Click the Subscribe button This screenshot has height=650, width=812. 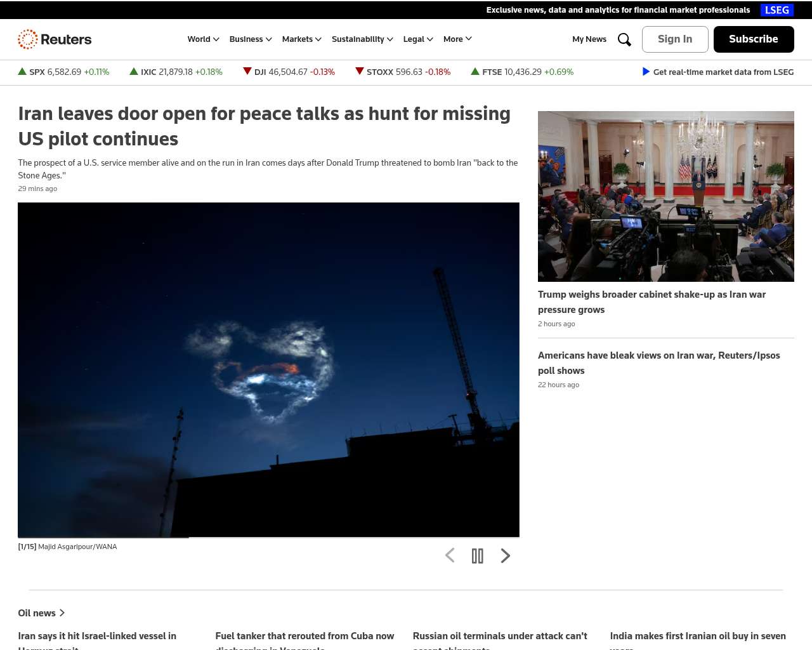(754, 39)
